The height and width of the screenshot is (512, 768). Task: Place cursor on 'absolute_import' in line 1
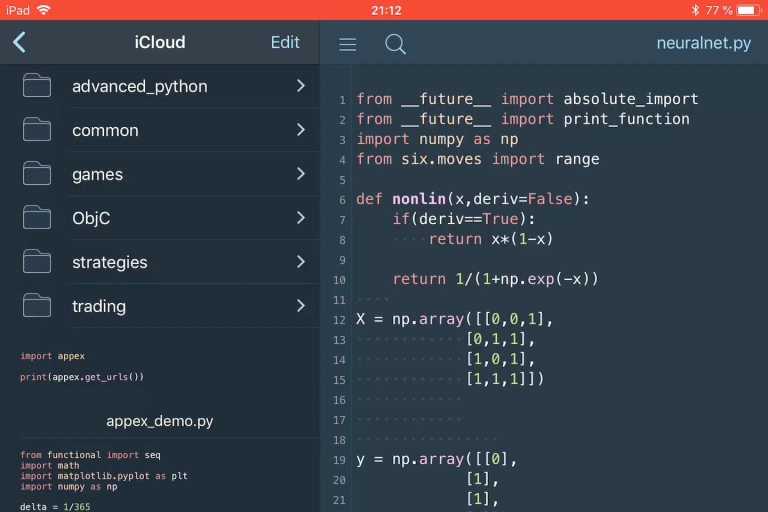pos(631,99)
